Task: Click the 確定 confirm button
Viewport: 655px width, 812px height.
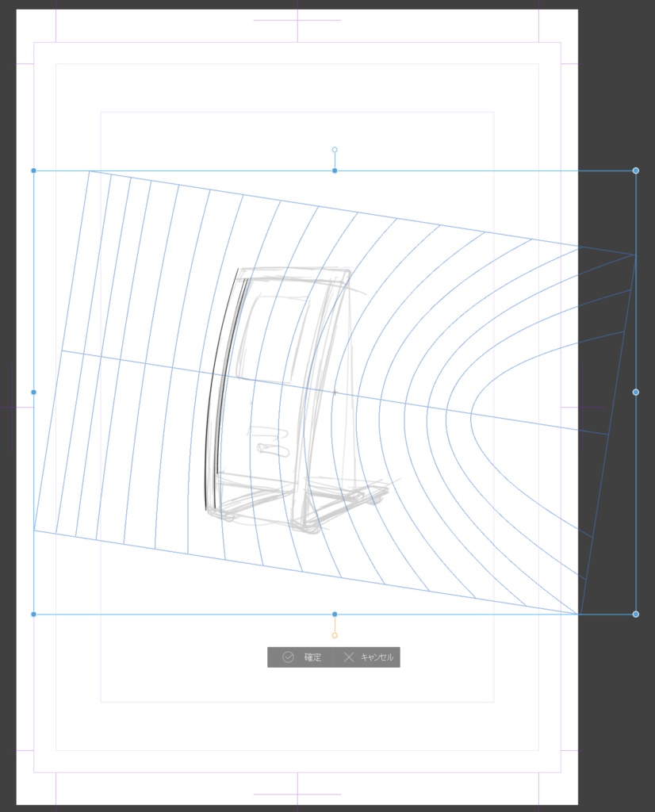Action: 301,657
